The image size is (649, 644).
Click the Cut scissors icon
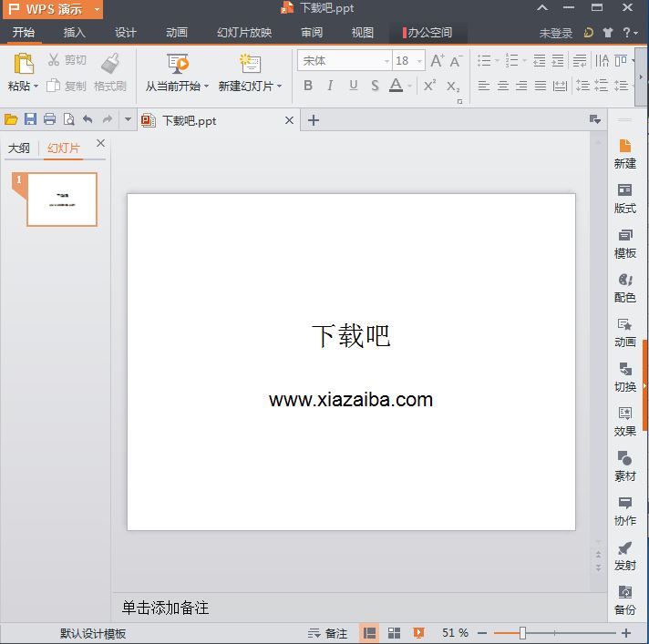tap(54, 60)
